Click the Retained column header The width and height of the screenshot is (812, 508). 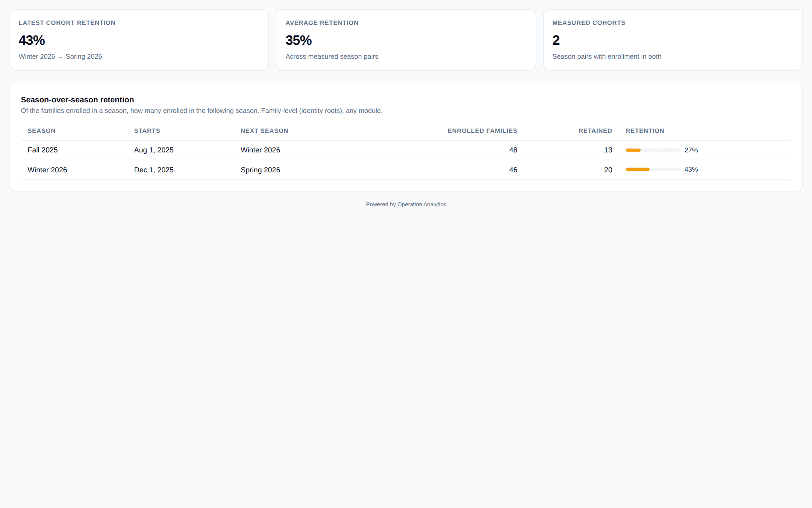tap(595, 131)
